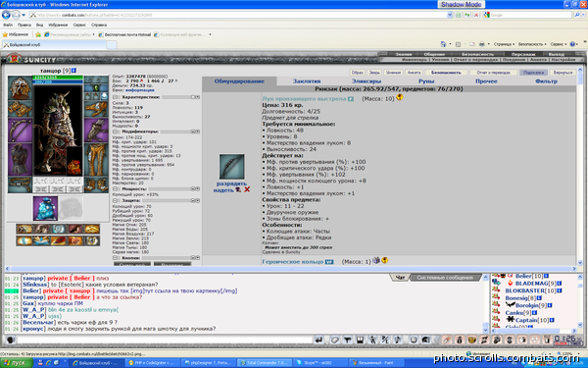The width and height of the screenshot is (588, 368).
Task: Open the Эликсиры tab
Action: (x=367, y=81)
